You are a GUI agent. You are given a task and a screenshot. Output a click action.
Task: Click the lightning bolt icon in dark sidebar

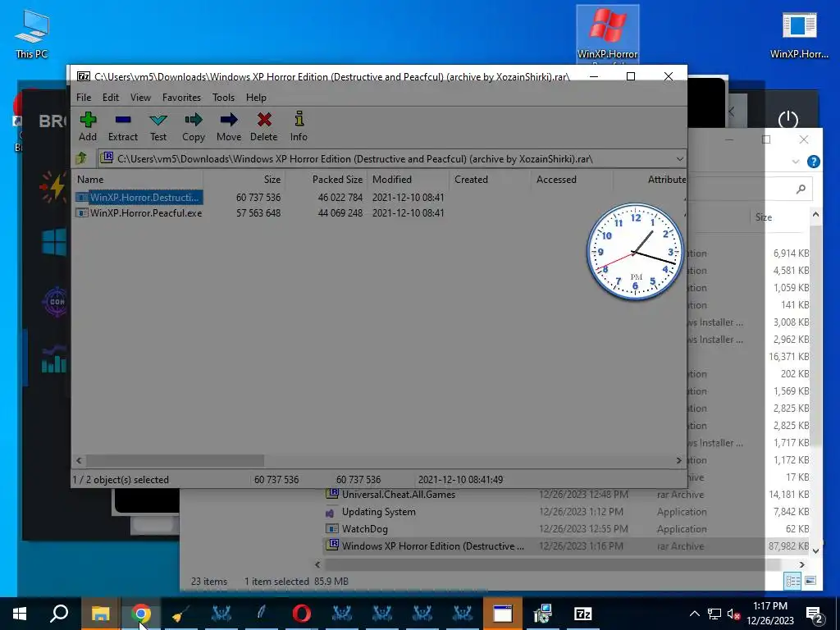pos(53,186)
